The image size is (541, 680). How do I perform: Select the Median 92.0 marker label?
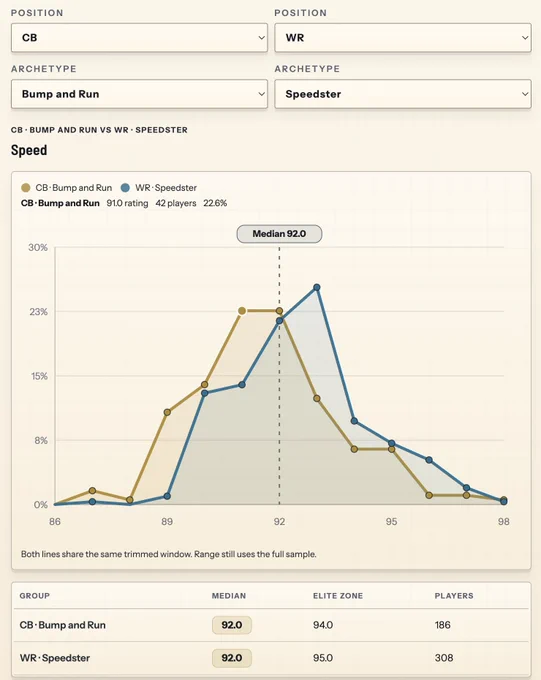pyautogui.click(x=279, y=234)
